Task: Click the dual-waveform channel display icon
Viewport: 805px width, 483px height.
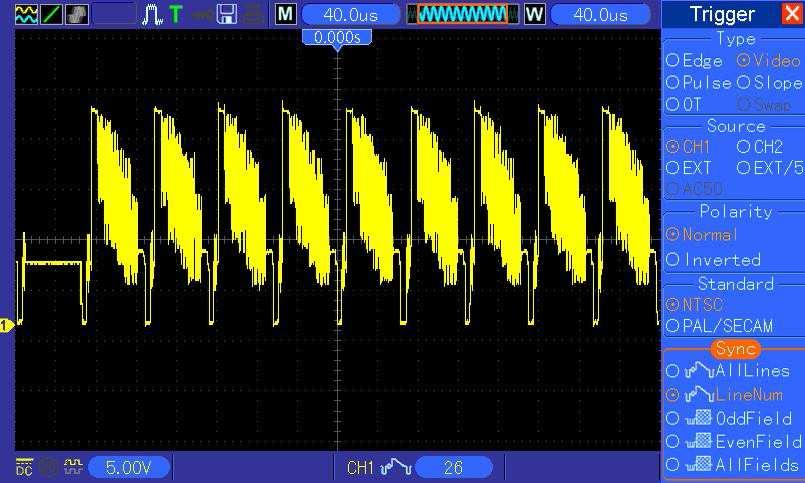Action: coord(26,14)
